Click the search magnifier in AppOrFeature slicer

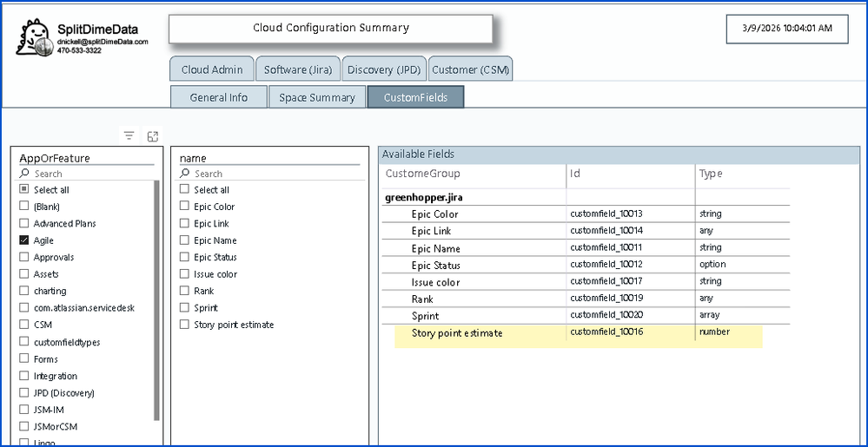point(25,174)
